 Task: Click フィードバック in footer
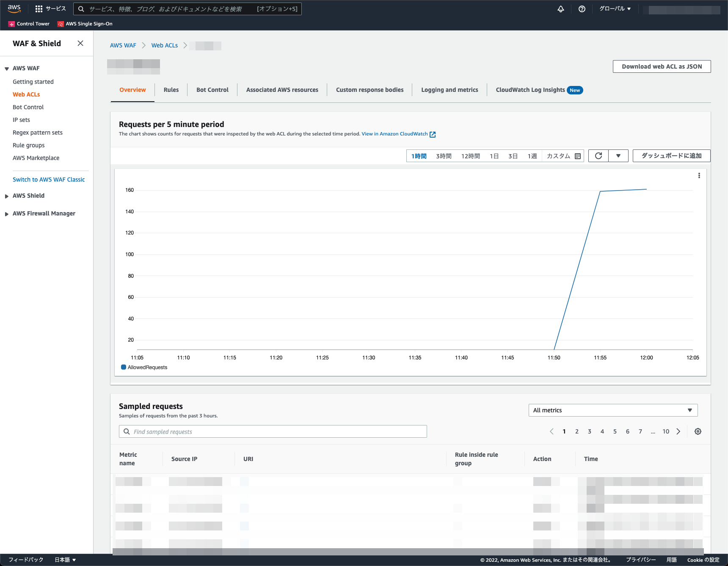pos(26,560)
